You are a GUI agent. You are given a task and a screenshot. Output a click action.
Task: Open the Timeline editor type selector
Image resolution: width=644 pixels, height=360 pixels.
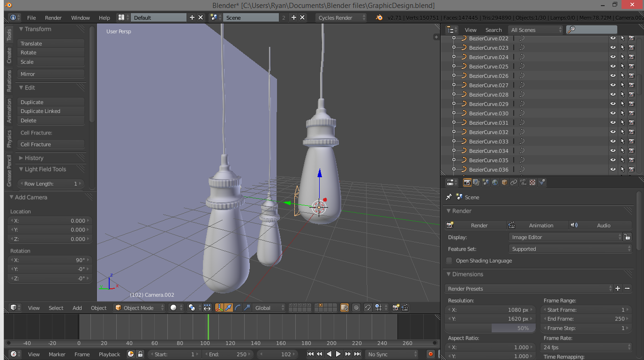pyautogui.click(x=15, y=354)
